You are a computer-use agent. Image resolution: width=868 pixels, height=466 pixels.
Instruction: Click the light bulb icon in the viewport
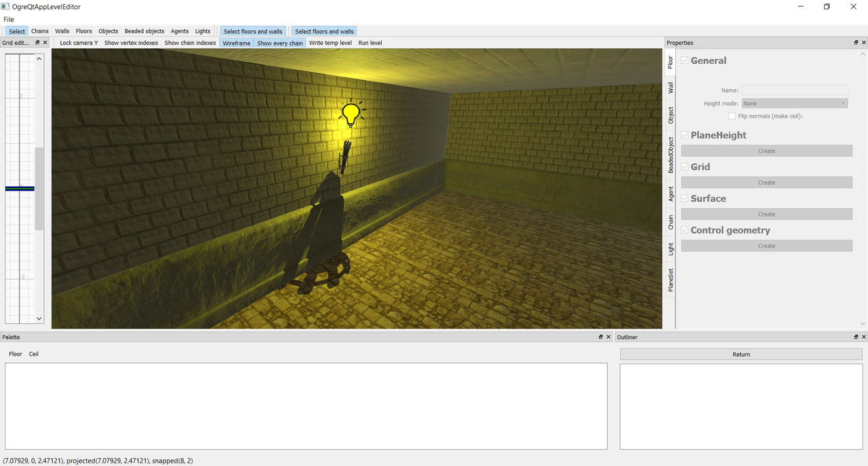pos(351,114)
